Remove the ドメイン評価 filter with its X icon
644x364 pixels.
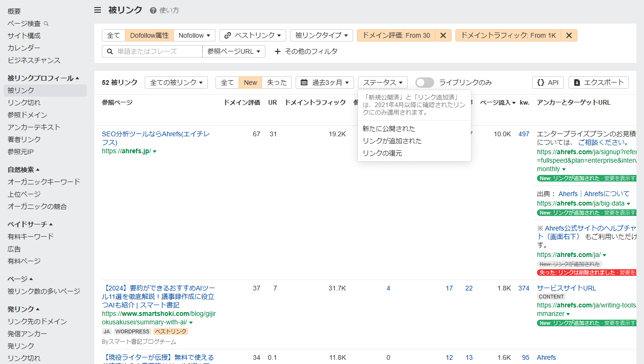pyautogui.click(x=442, y=35)
